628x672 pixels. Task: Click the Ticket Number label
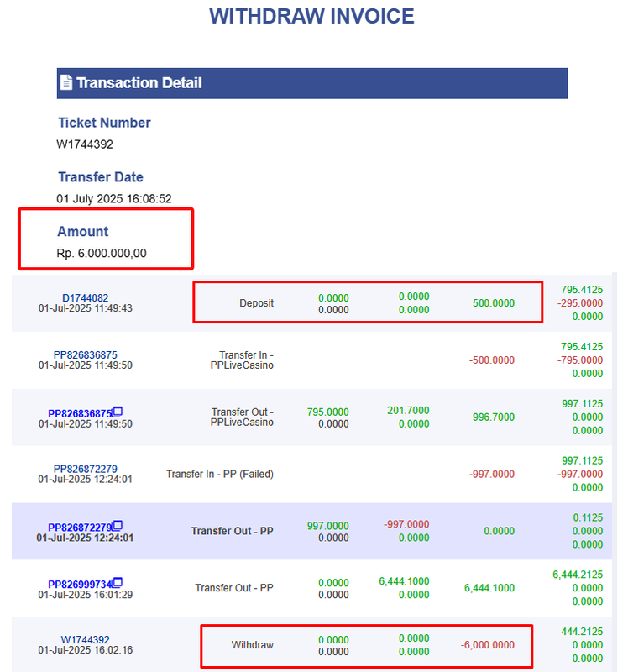click(104, 123)
